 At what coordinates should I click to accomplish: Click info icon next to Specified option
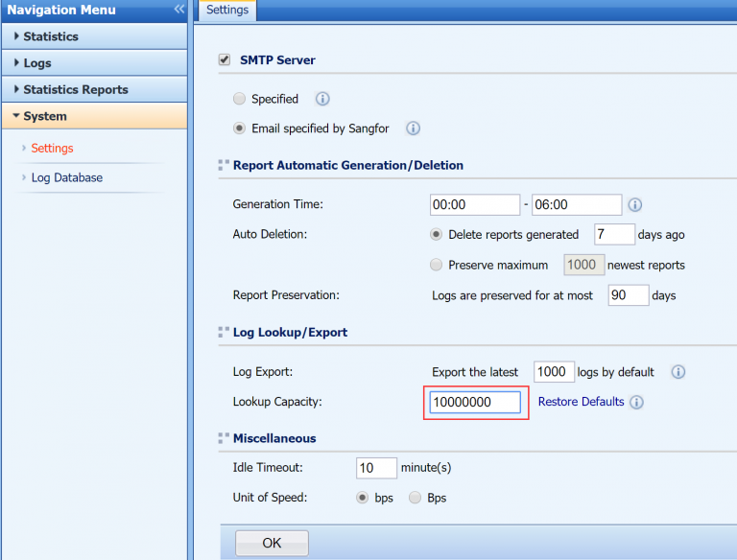(322, 99)
